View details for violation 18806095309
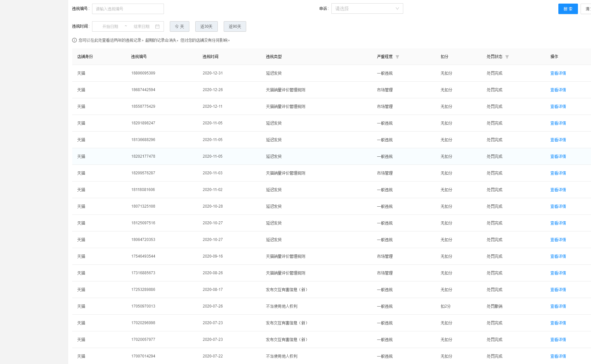This screenshot has width=591, height=364. [x=558, y=73]
